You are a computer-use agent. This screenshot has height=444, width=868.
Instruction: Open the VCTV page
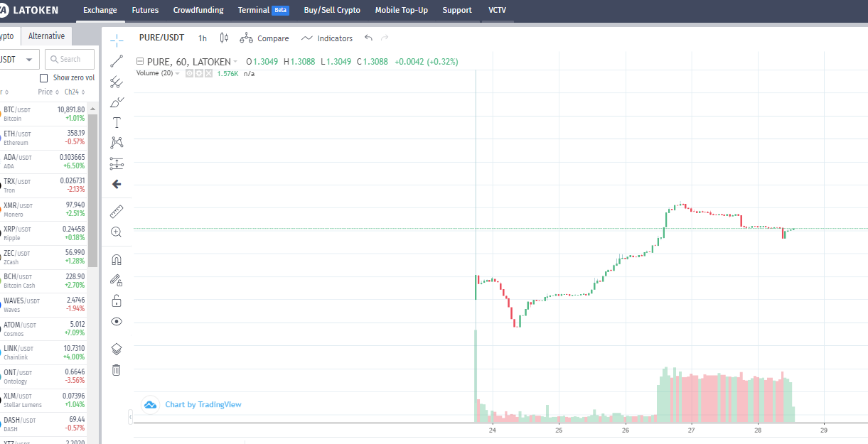tap(498, 10)
